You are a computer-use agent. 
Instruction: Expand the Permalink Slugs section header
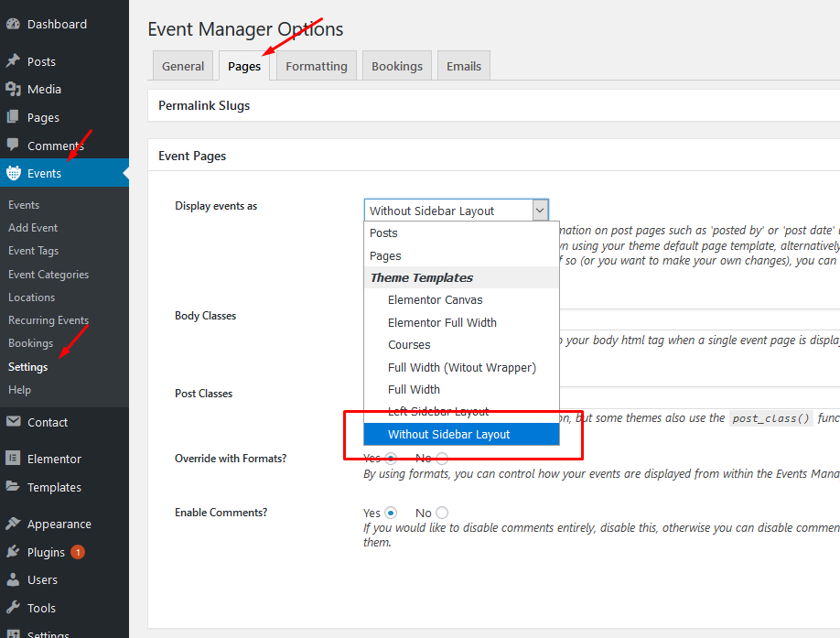click(x=204, y=105)
